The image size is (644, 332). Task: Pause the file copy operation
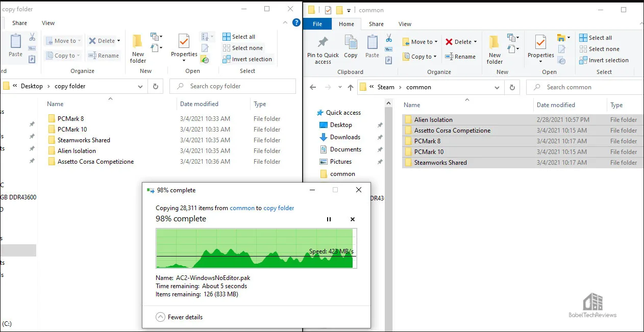(x=329, y=219)
